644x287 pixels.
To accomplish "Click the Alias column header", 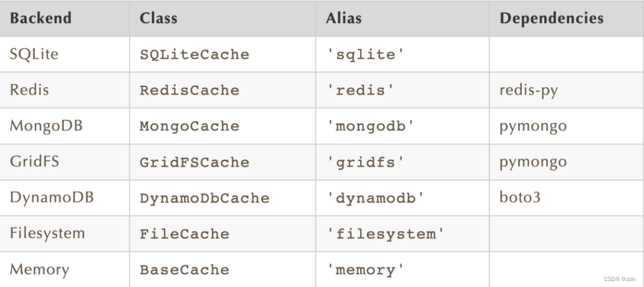I will [343, 18].
